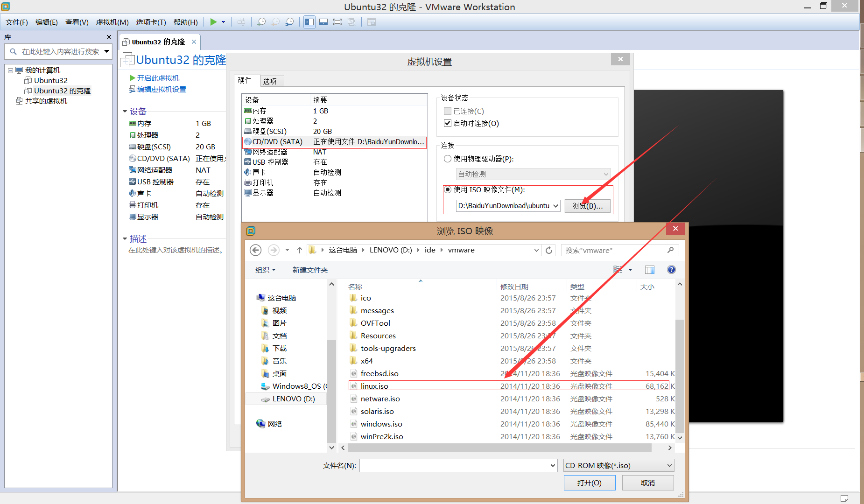This screenshot has height=504, width=864.
Task: Click the green power-on play icon in toolbar
Action: pos(213,22)
